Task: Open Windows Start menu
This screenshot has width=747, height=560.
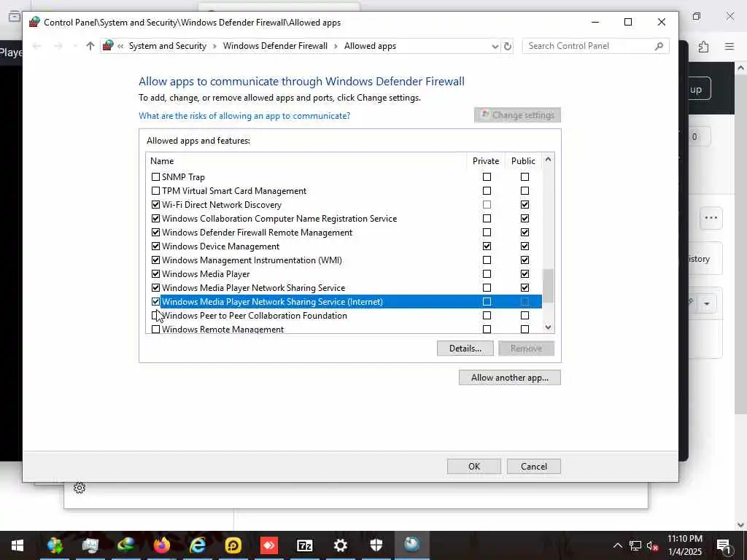Action: coord(18,545)
